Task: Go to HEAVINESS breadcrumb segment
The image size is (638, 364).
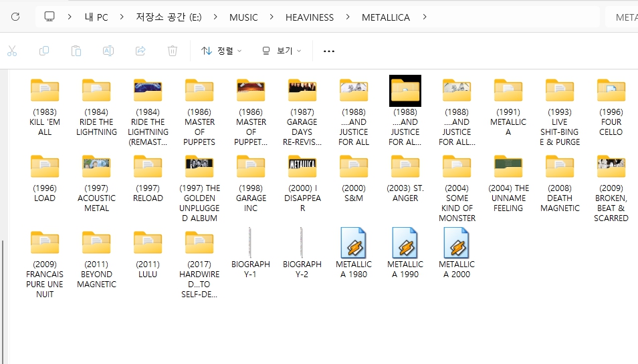Action: click(309, 17)
